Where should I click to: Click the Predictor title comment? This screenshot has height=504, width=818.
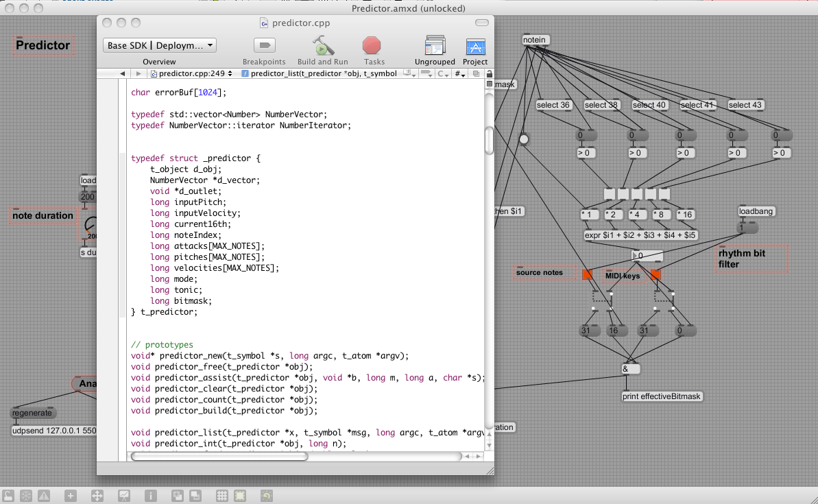pyautogui.click(x=43, y=45)
